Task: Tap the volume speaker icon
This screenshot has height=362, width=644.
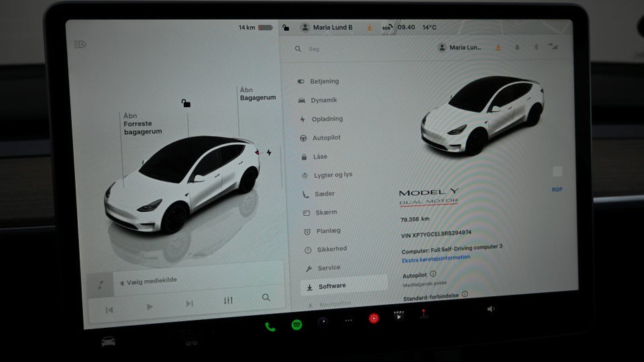Action: coord(491,308)
